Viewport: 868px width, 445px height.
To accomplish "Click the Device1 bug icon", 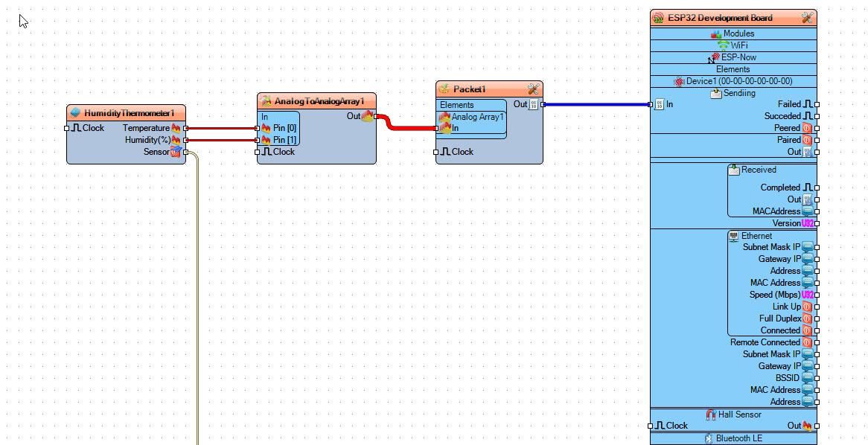I will pos(679,81).
